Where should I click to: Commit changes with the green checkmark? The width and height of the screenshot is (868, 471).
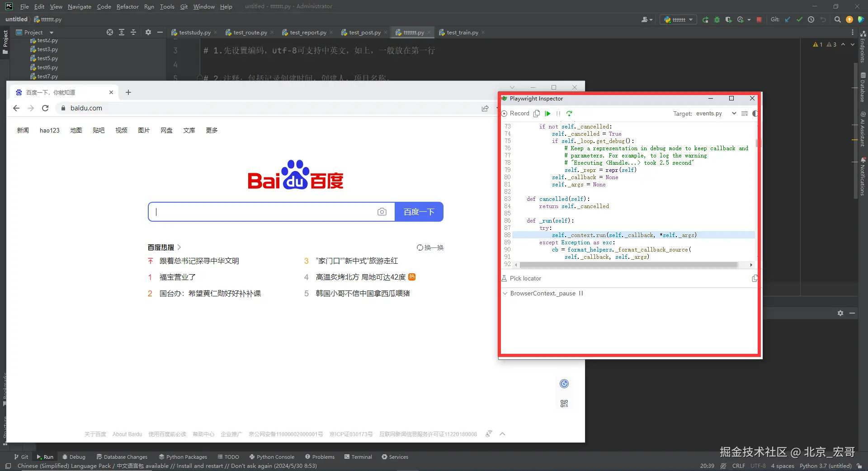click(x=799, y=19)
